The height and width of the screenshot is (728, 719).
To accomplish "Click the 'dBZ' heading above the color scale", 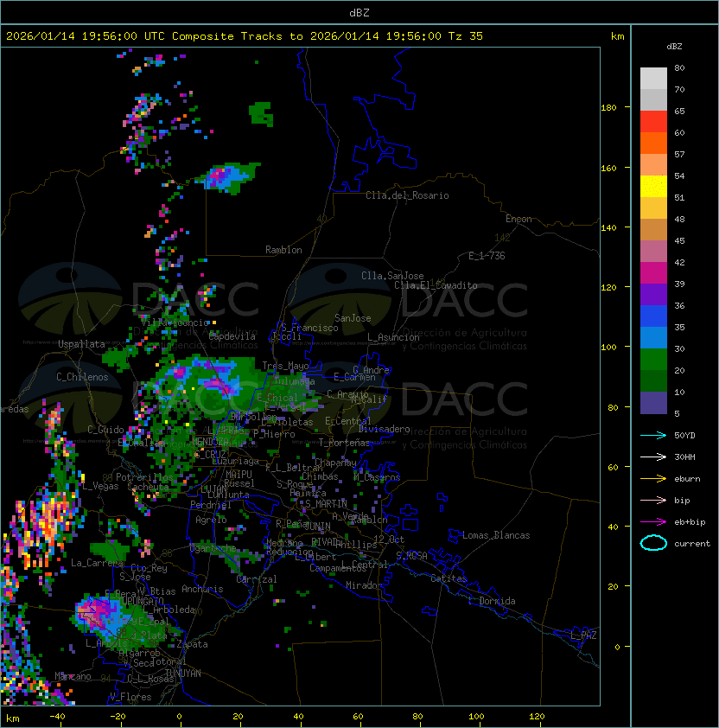I will click(x=674, y=47).
